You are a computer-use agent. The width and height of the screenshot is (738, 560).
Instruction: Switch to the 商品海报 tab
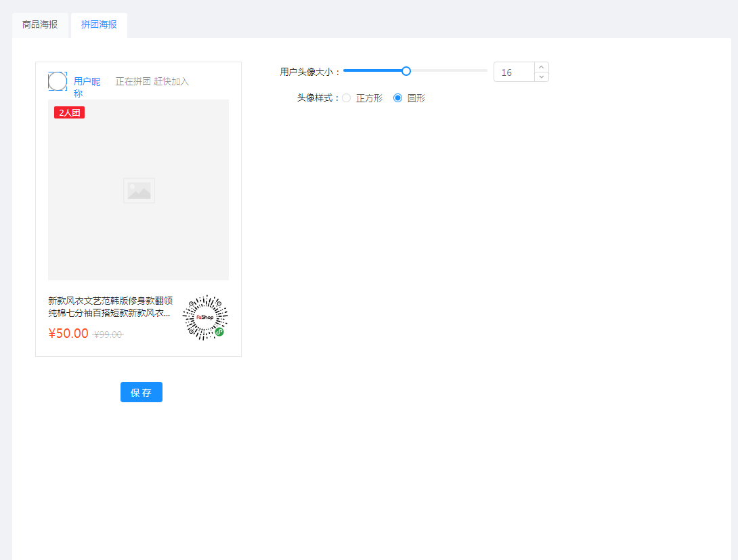click(x=39, y=25)
